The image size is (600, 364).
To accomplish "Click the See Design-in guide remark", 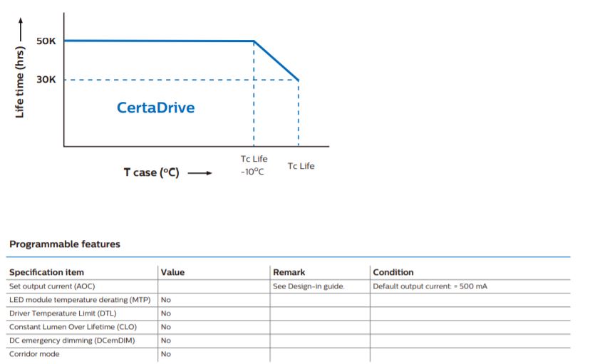I will 309,286.
